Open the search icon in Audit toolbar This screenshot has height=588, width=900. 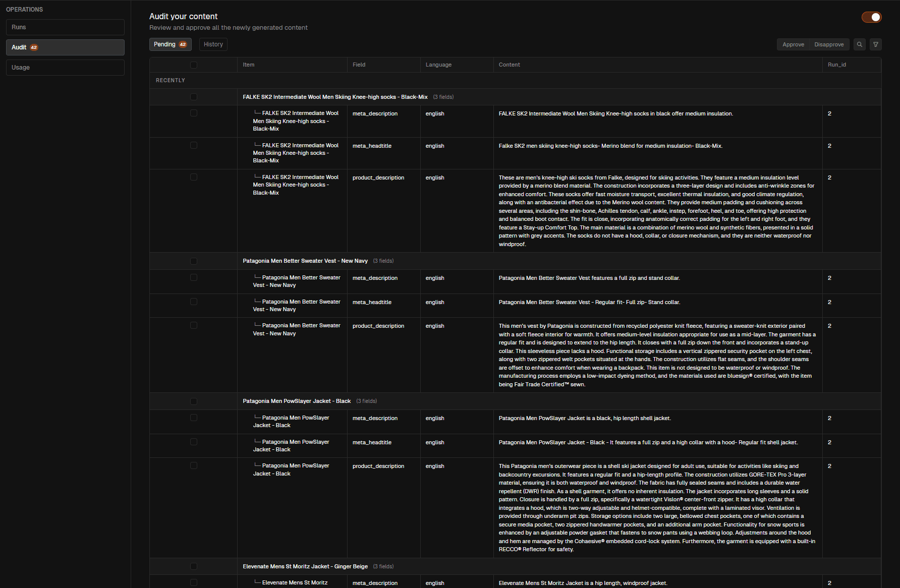[x=860, y=44]
